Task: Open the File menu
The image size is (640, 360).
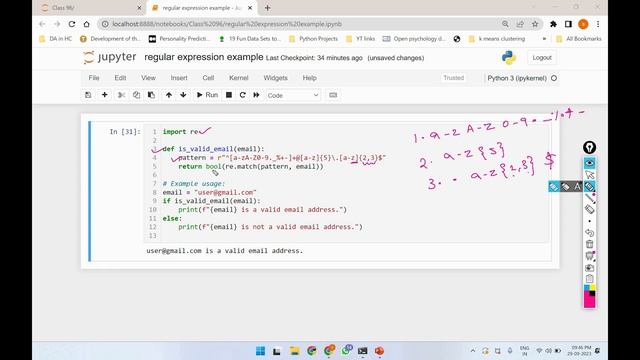Action: pyautogui.click(x=94, y=78)
